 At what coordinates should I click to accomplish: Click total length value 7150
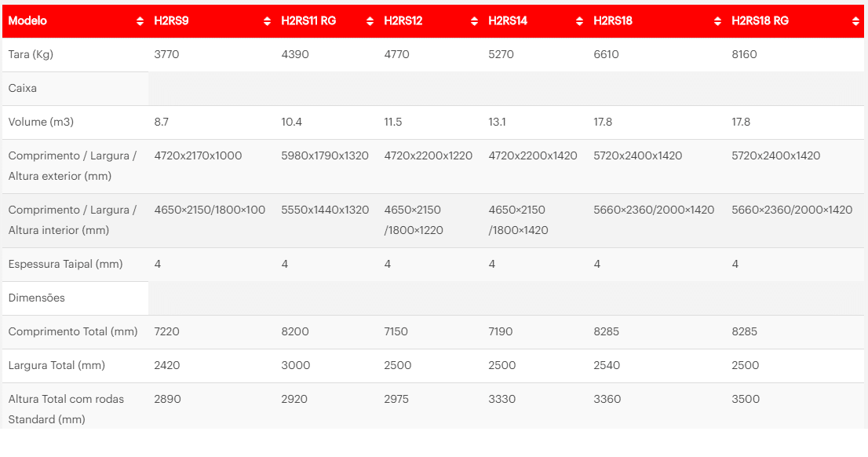click(396, 332)
